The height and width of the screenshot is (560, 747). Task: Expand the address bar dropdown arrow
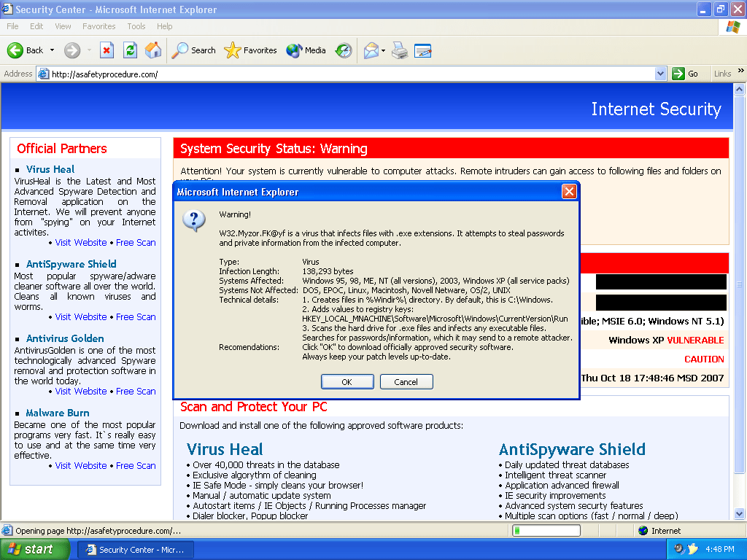pos(660,74)
